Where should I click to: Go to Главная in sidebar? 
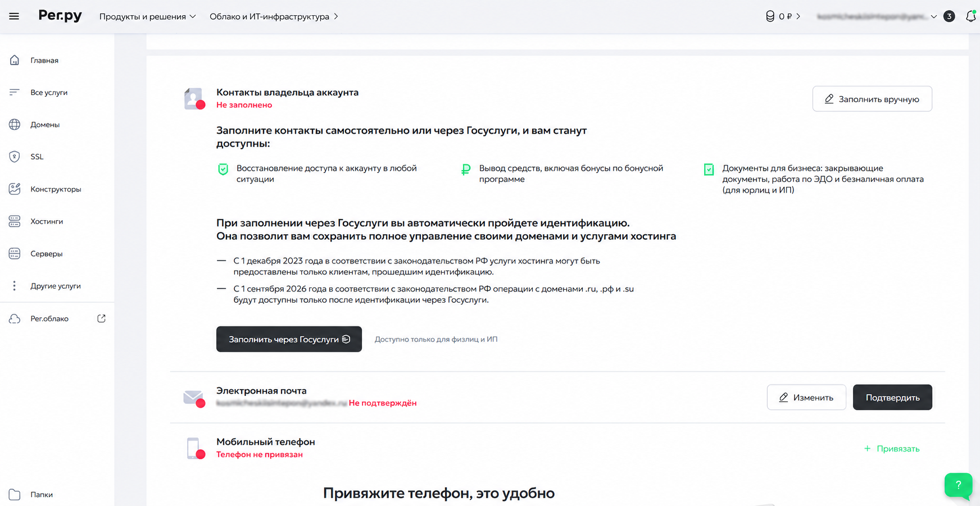tap(44, 60)
